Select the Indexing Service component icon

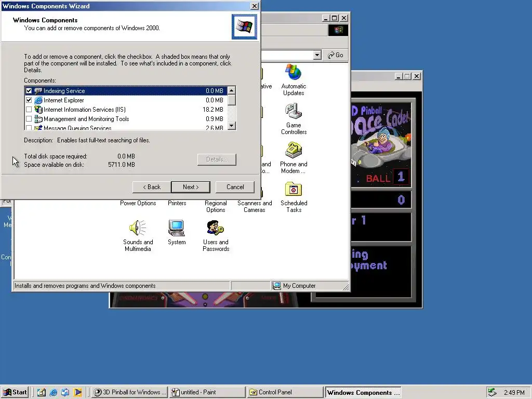[x=38, y=91]
